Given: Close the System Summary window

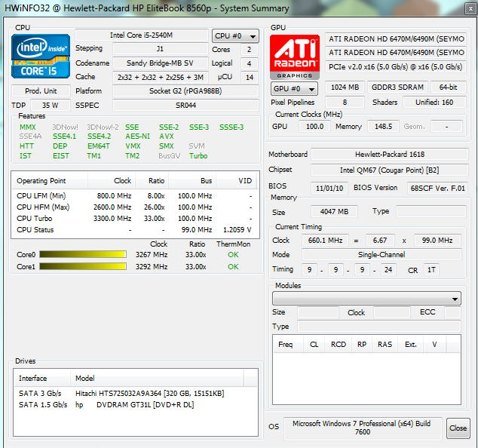Looking at the screenshot, I should pos(470,9).
